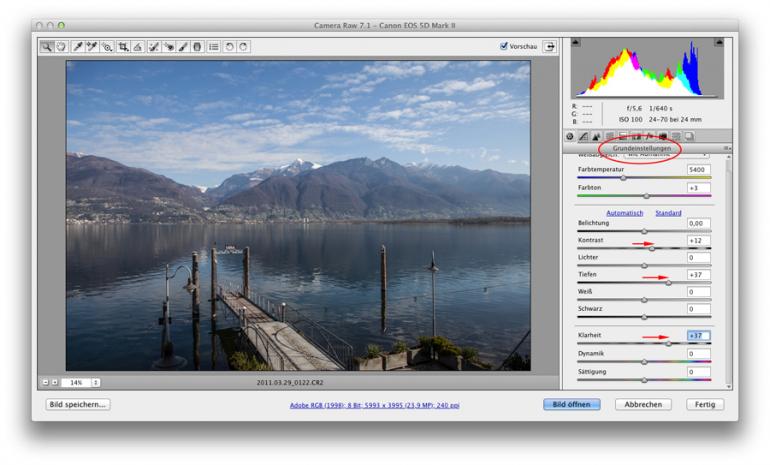Click the zoom out minus button
This screenshot has height=465, width=770.
point(46,383)
